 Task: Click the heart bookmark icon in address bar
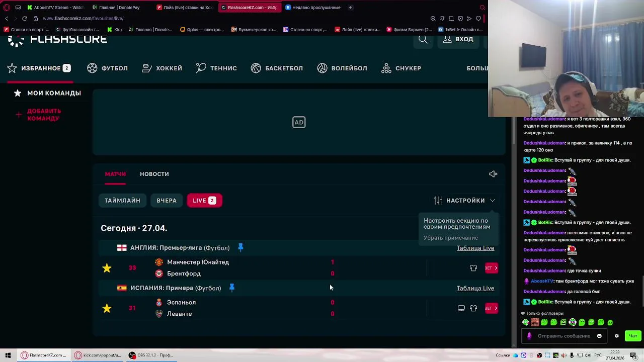[478, 19]
